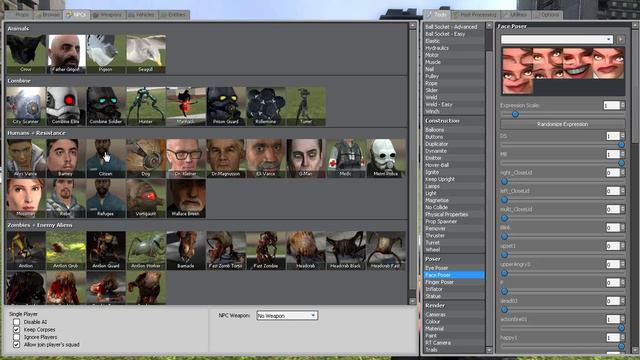The width and height of the screenshot is (640, 360).
Task: Spawn Wallace Breen NPC
Action: [186, 198]
